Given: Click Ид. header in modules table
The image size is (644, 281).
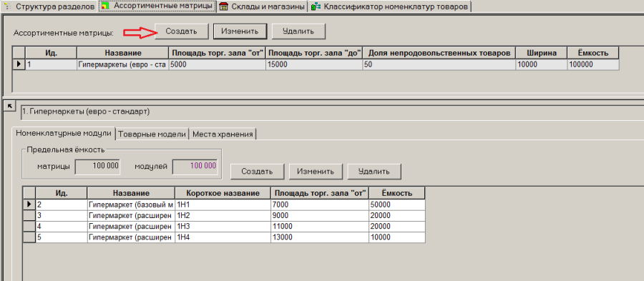Looking at the screenshot, I should pyautogui.click(x=62, y=193).
